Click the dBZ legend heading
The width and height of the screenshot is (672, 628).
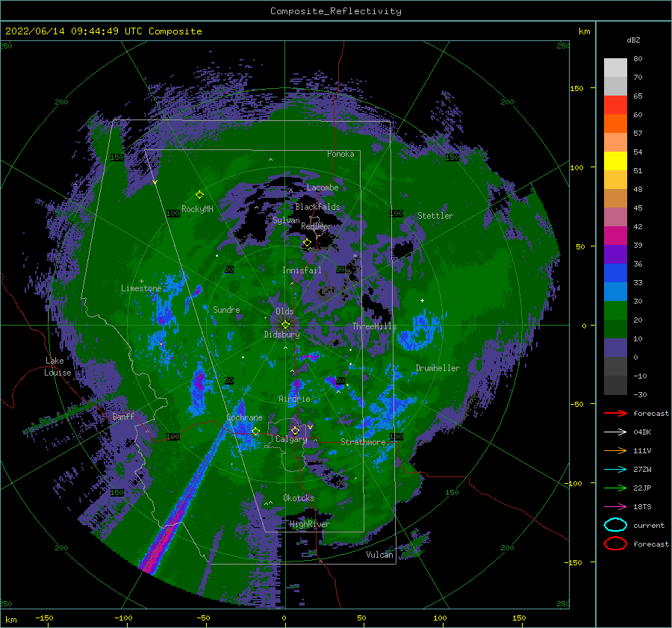click(633, 40)
